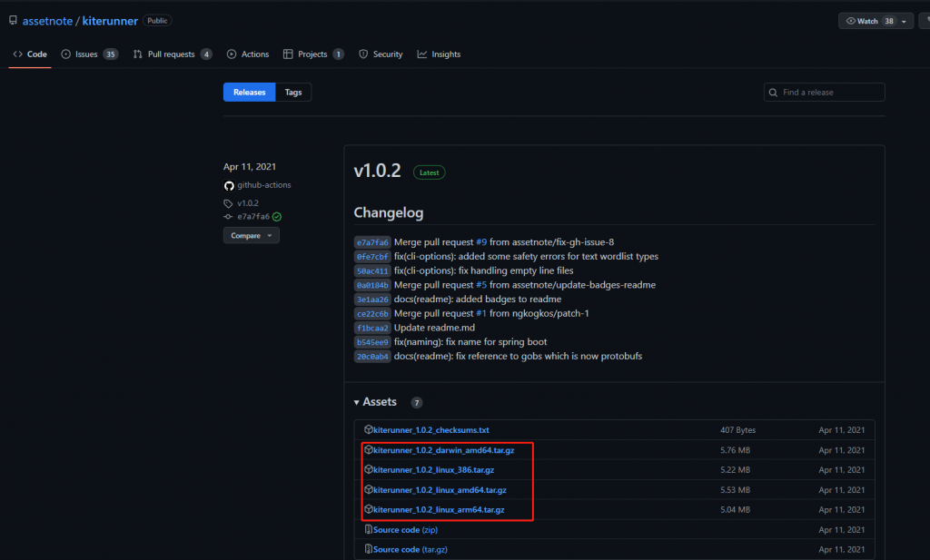Click the file-zip icon beside Source code (zip)
The image size is (930, 560).
point(369,528)
